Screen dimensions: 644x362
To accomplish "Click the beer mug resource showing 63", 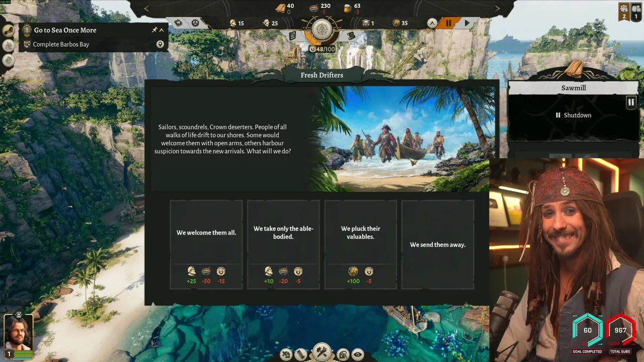I will tap(352, 8).
